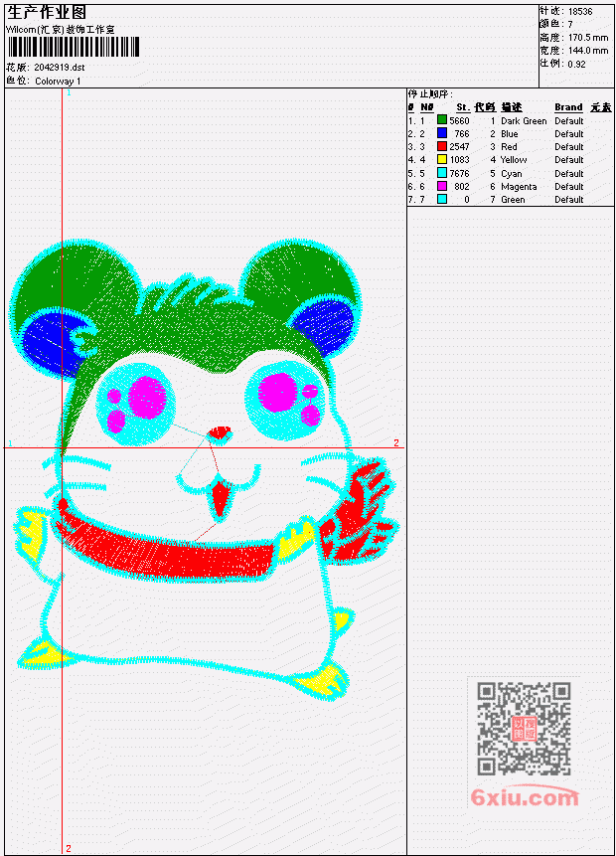The image size is (616, 856).
Task: Select the Blue color swatch in row 2
Action: [x=442, y=133]
